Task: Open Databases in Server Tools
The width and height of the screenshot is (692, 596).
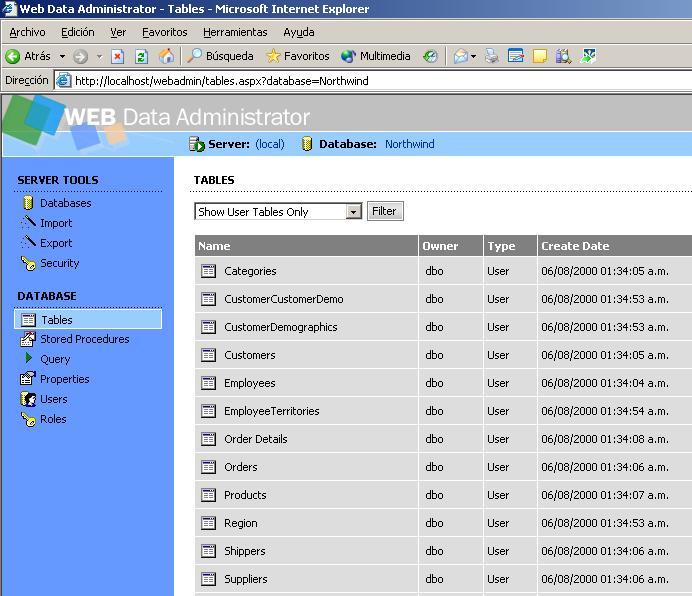Action: click(65, 203)
